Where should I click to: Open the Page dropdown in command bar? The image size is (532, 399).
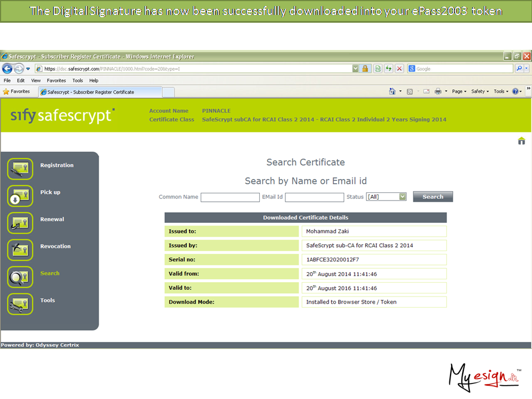tap(459, 91)
